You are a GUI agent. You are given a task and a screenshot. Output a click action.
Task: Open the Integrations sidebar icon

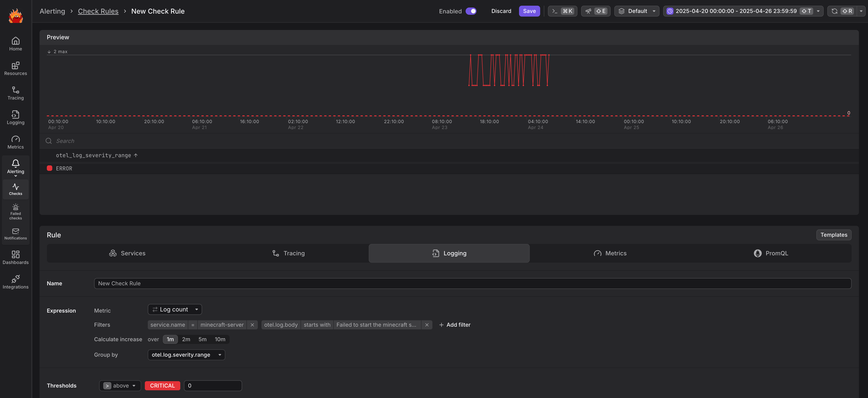pos(15,282)
